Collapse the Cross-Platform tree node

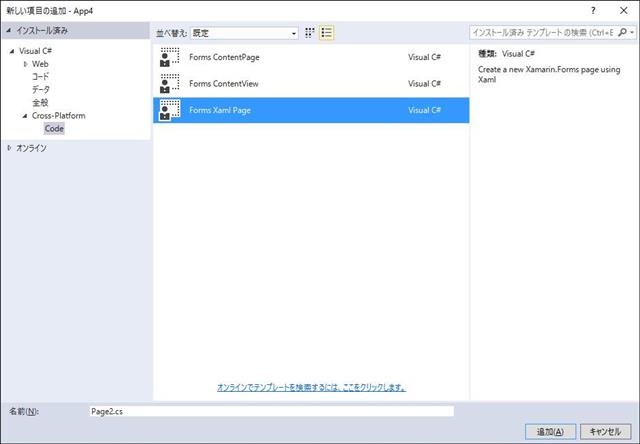pyautogui.click(x=25, y=116)
